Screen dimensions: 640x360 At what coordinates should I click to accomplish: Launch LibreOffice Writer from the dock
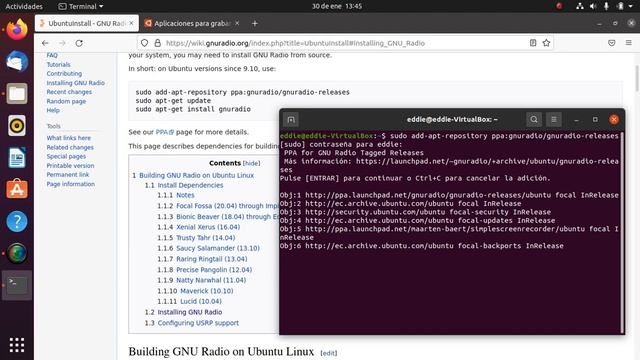click(17, 158)
